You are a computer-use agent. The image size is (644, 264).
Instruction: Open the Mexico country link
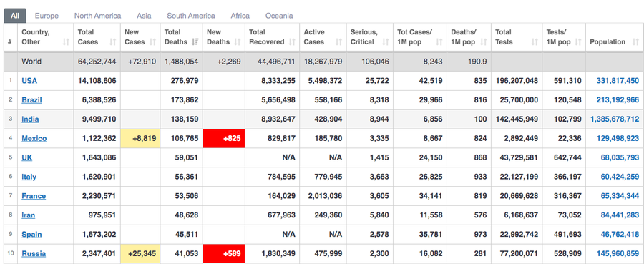click(34, 139)
